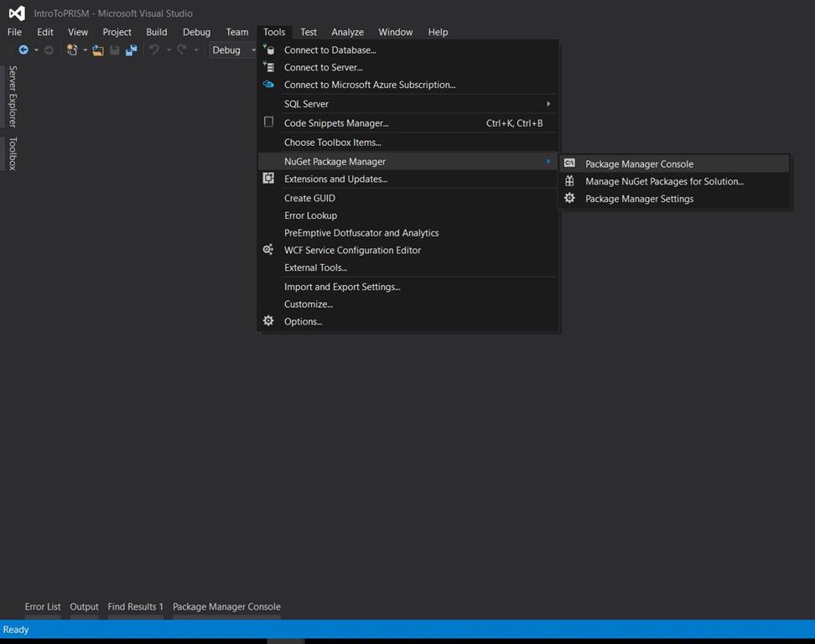Click the Extensions and Updates icon
Viewport: 815px width, 644px height.
(268, 178)
